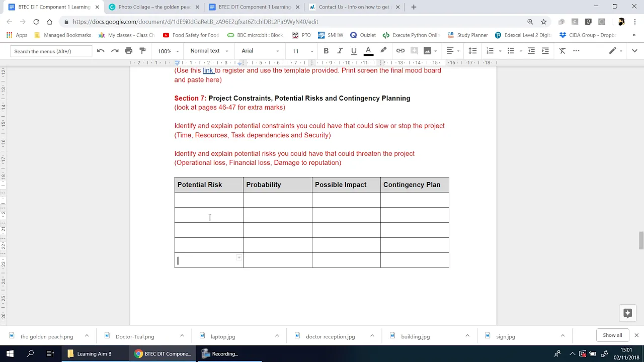
Task: Click the Search the menus field
Action: click(51, 51)
